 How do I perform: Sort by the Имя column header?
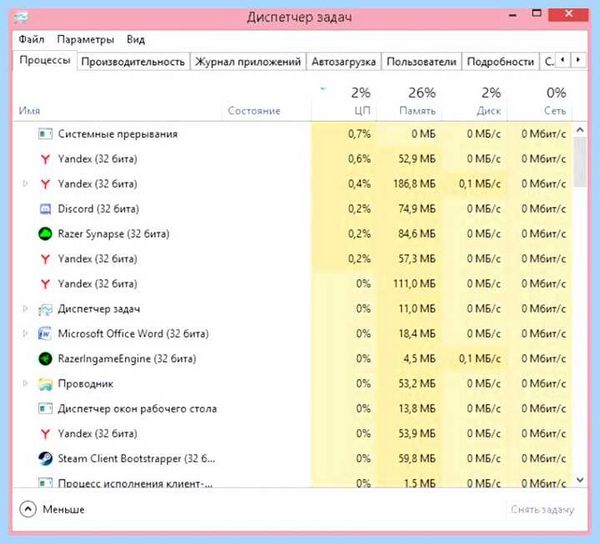point(29,111)
